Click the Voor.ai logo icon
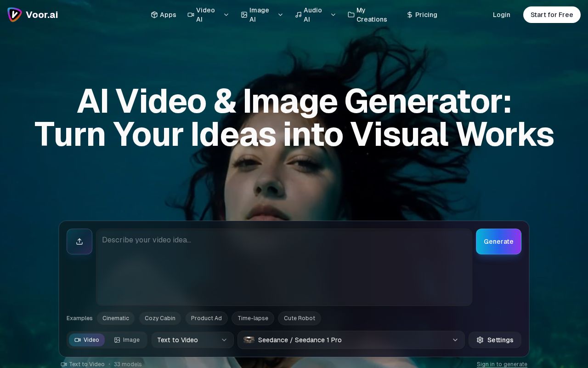This screenshot has height=368, width=588. click(x=15, y=15)
